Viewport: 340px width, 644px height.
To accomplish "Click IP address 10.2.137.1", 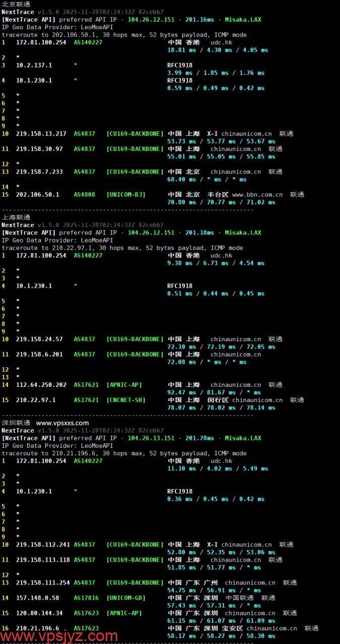I will [x=34, y=65].
